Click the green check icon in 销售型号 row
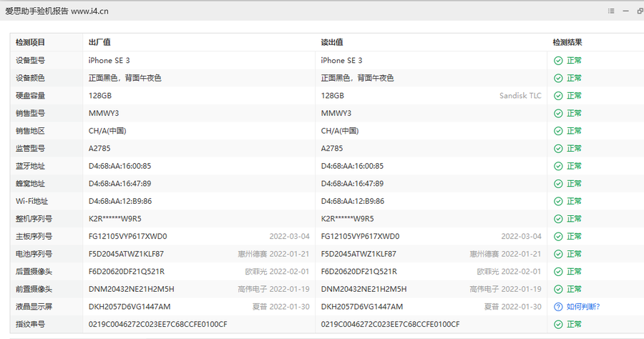The width and height of the screenshot is (644, 339). pos(558,113)
